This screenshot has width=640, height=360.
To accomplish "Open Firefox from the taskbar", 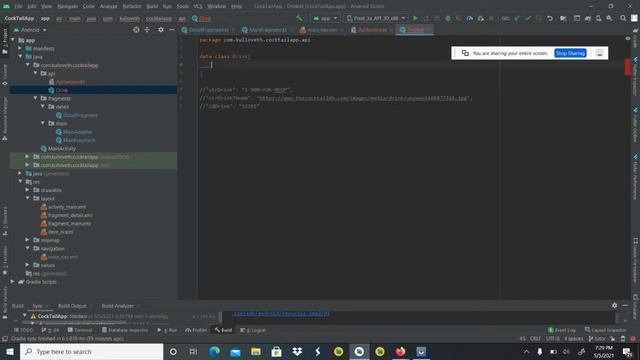I will [x=400, y=351].
